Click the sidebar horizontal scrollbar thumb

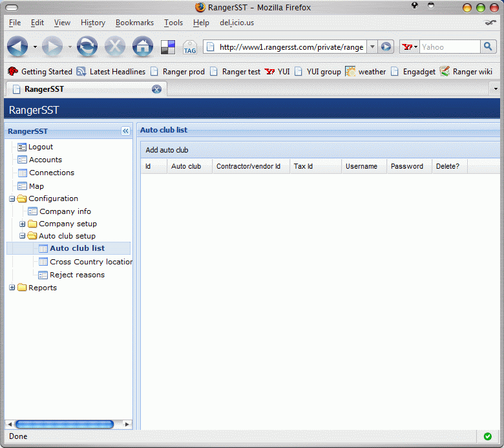65,424
